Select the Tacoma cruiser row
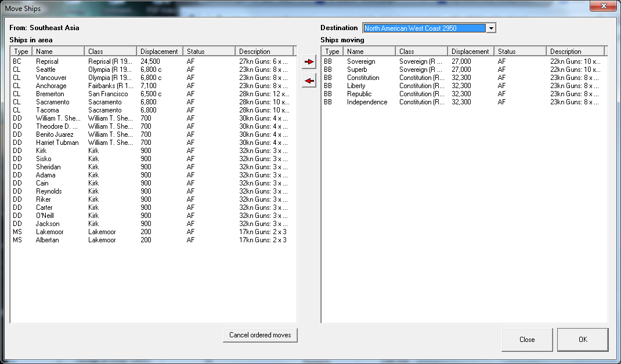The image size is (621, 364). [153, 110]
